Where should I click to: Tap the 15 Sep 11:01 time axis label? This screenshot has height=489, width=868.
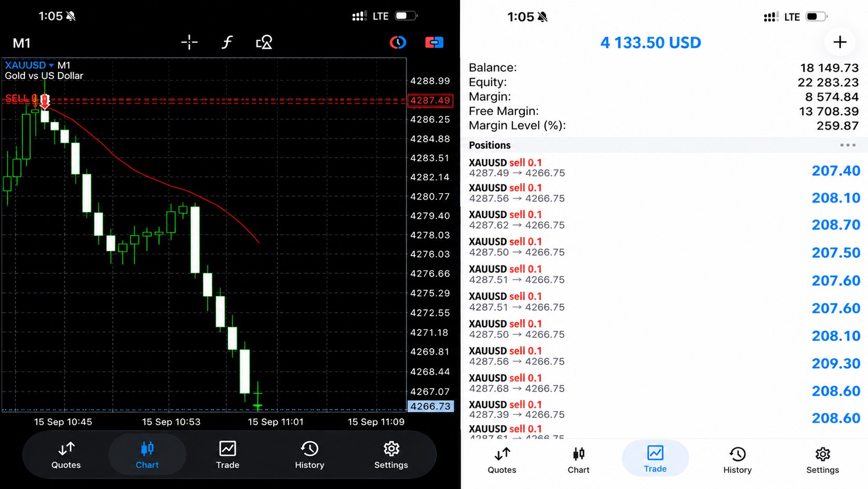coord(276,422)
